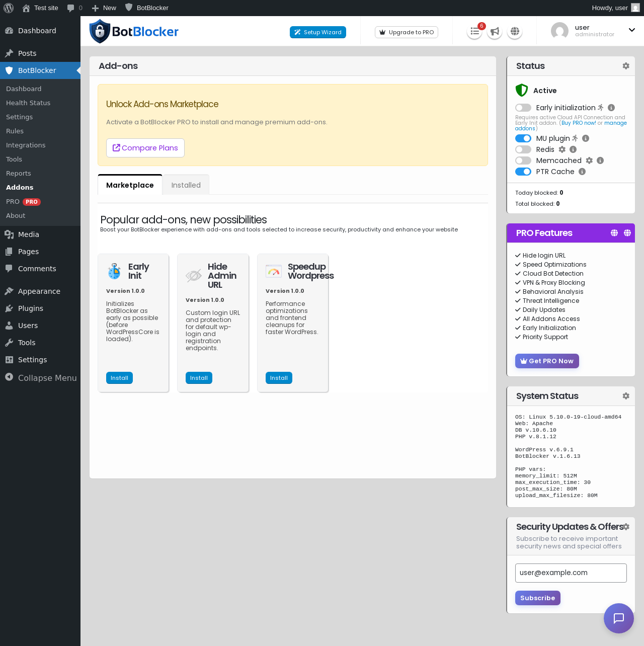Open Redis gear settings
644x646 pixels.
[x=562, y=149]
